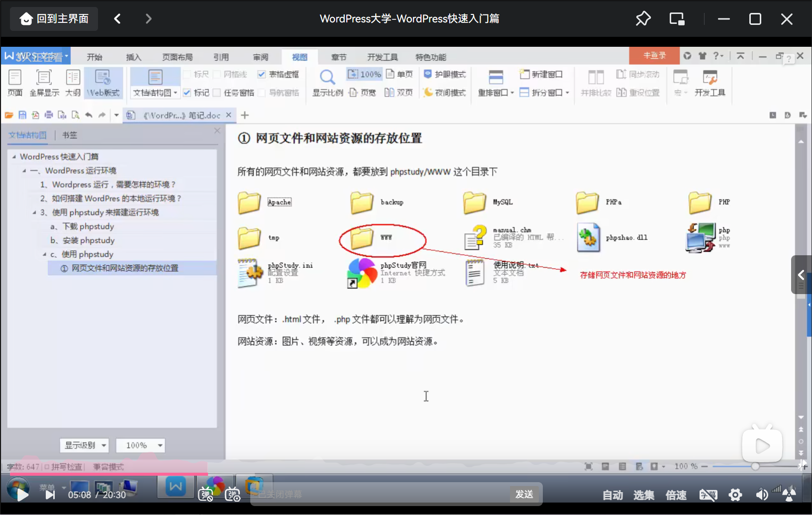Toggle 护眼模式 eye protection mode
The width and height of the screenshot is (812, 515).
pos(444,74)
